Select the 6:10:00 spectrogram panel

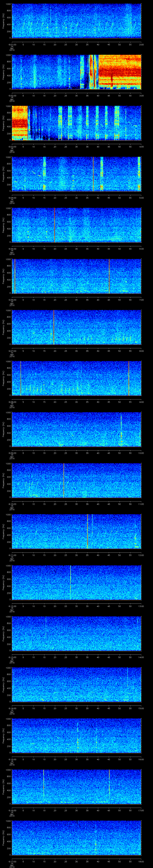click(76, 480)
